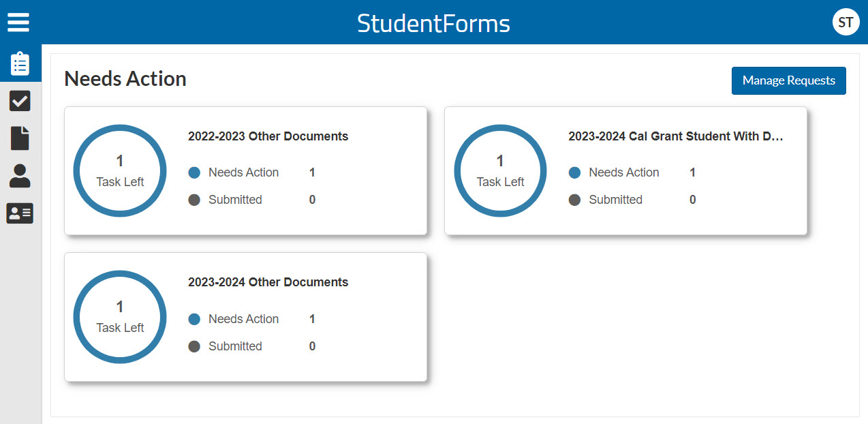The width and height of the screenshot is (868, 424).
Task: Click the Cal Grant Student progress ring
Action: coord(500,170)
